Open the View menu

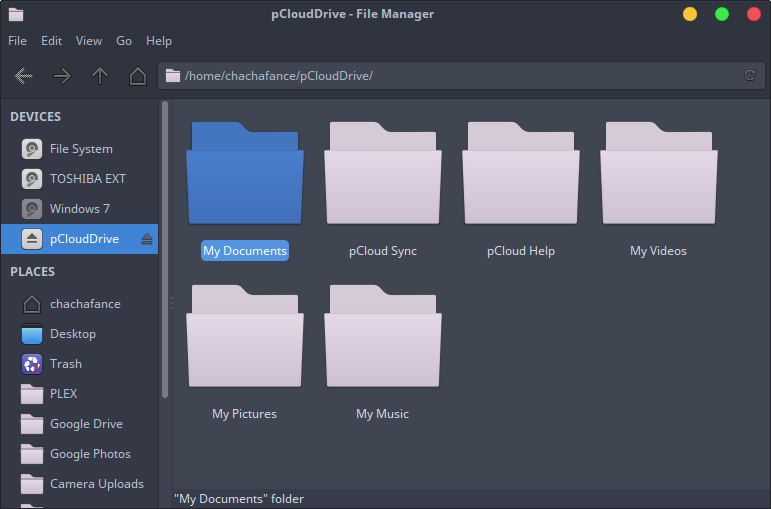point(89,41)
